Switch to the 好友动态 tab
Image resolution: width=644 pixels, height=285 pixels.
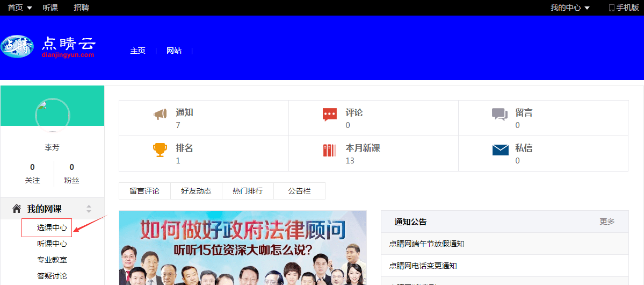pos(196,191)
